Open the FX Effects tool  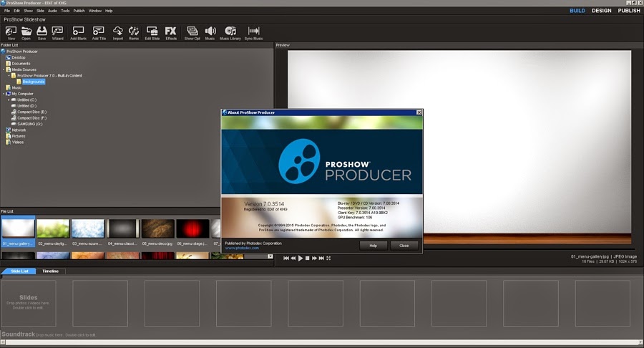pos(171,33)
